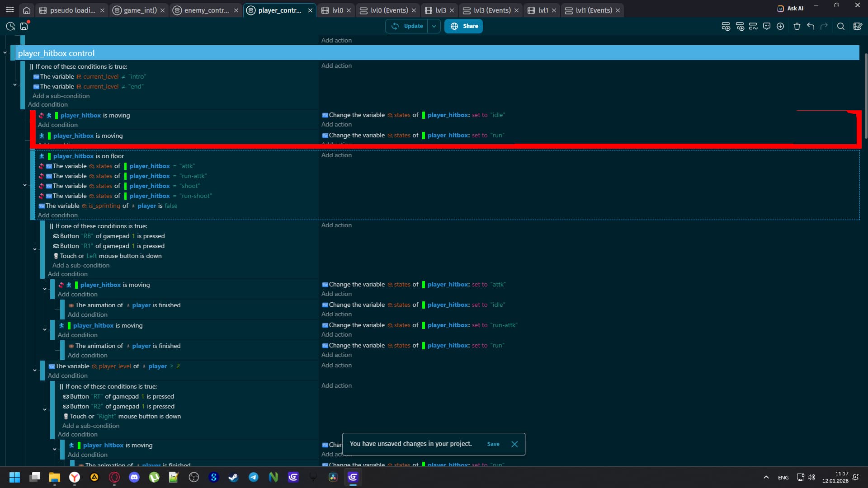
Task: Open search in events sheet
Action: click(x=841, y=26)
